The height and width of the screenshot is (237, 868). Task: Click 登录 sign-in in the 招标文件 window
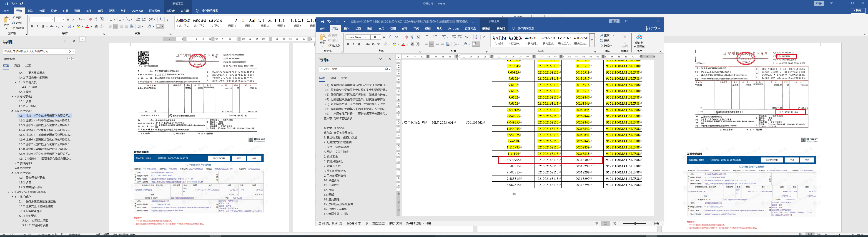[x=614, y=21]
